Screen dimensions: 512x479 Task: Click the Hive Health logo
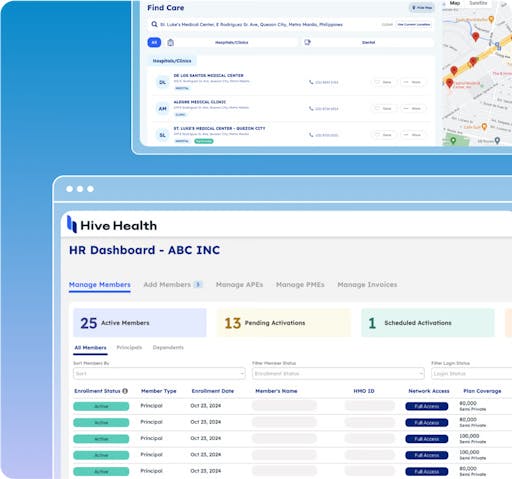click(x=112, y=224)
